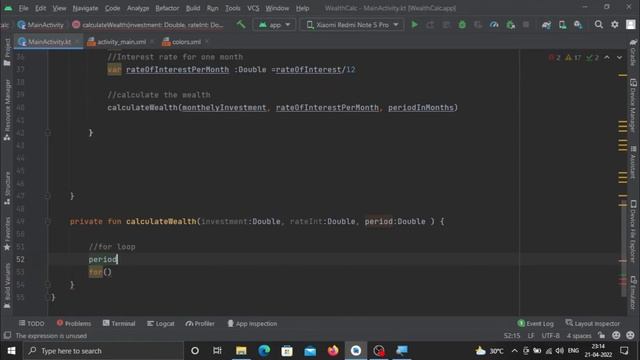
Task: Open the AVD device manager phone icon
Action: pos(562,24)
